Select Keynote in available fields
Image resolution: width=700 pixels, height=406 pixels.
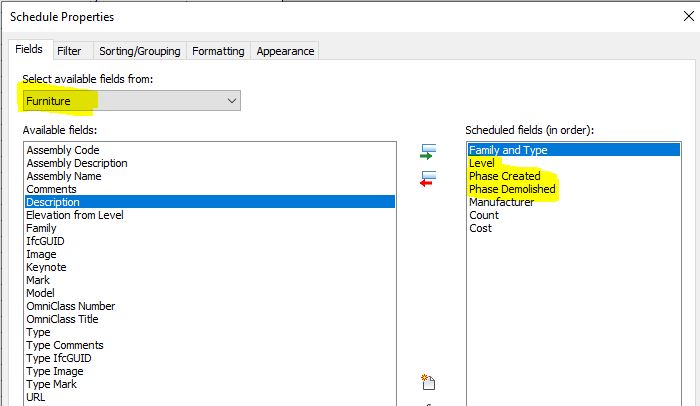[210, 267]
